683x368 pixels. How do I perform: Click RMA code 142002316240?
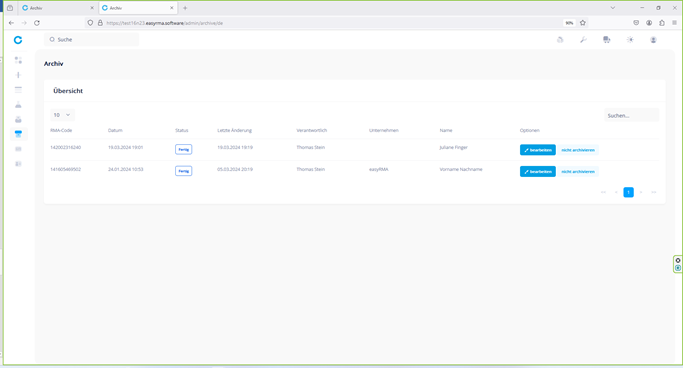click(65, 147)
